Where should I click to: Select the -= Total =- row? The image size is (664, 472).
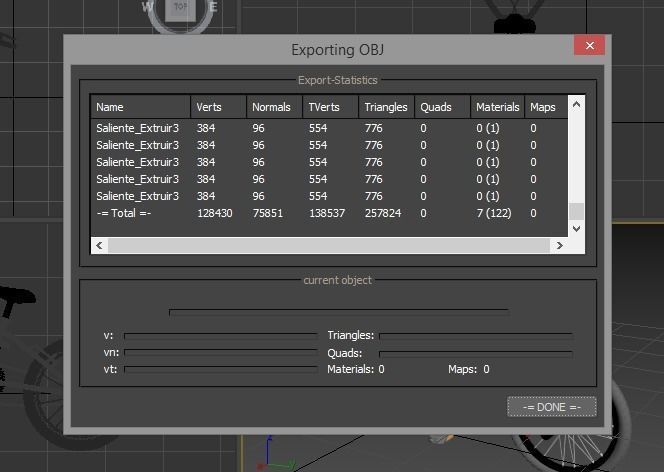point(329,213)
